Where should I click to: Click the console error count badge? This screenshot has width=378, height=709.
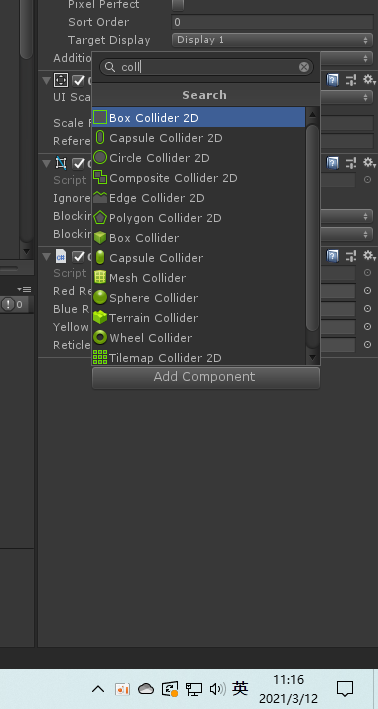13,305
